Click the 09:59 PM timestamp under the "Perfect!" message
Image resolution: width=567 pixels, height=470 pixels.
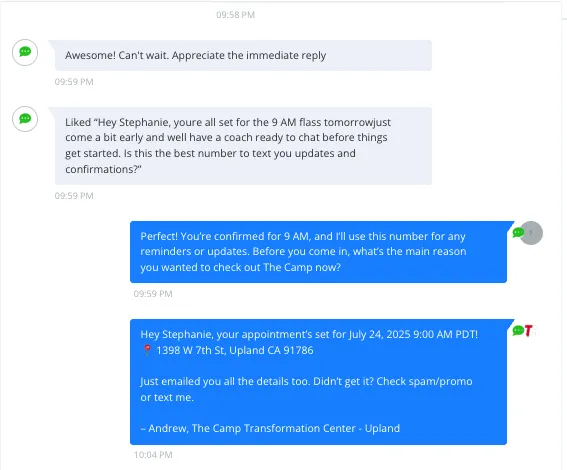pyautogui.click(x=153, y=294)
